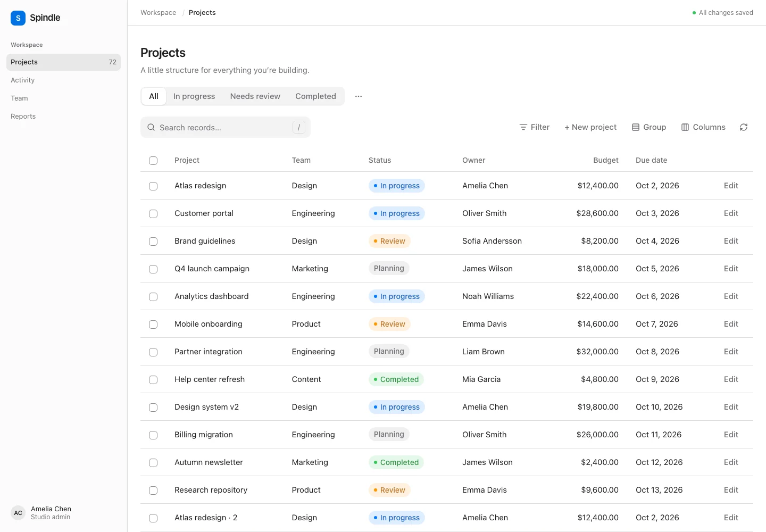Select the Help center refresh checkbox
This screenshot has width=766, height=532.
click(153, 380)
